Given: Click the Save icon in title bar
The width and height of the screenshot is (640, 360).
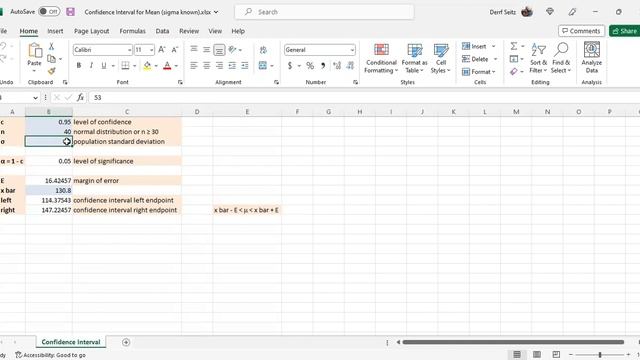Looking at the screenshot, I should [x=70, y=12].
